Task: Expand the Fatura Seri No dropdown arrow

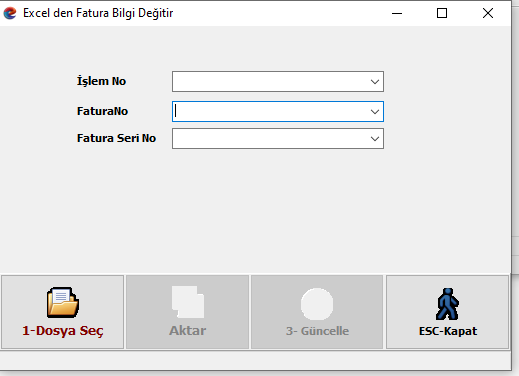Action: tap(375, 139)
